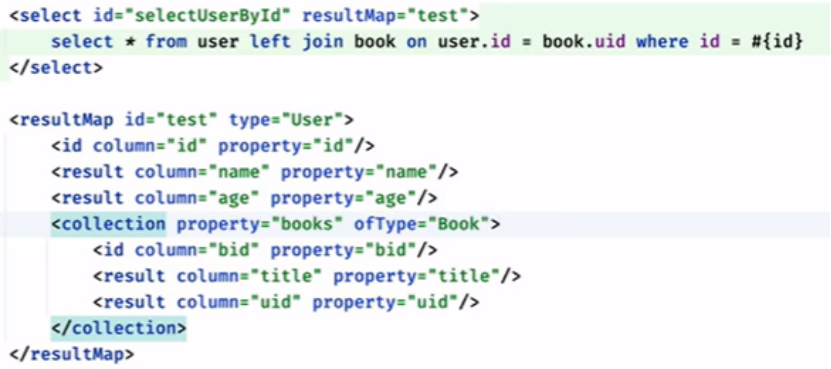Screen dimensions: 831x369
Task: Click the closing </select> tag
Action: click(56, 68)
